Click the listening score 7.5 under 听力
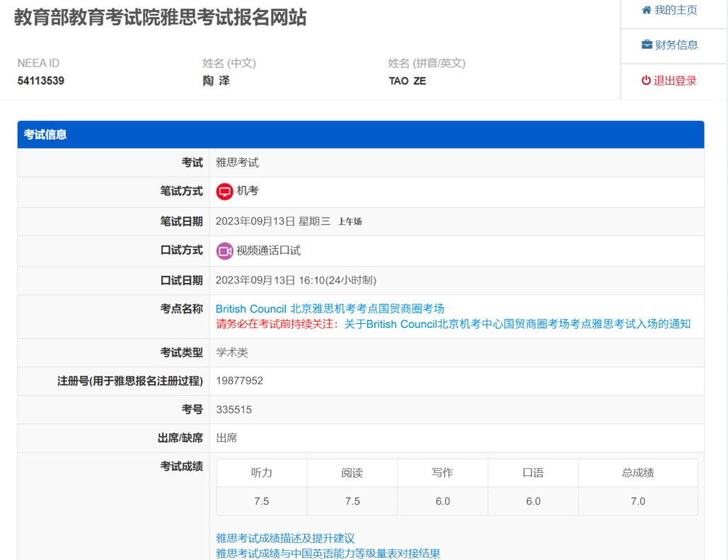The image size is (728, 560). pyautogui.click(x=261, y=501)
